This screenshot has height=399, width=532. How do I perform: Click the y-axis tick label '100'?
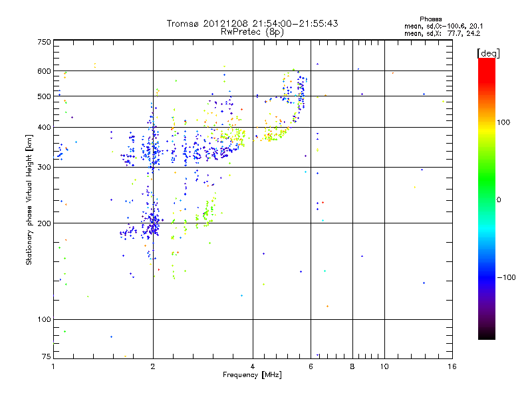point(44,319)
